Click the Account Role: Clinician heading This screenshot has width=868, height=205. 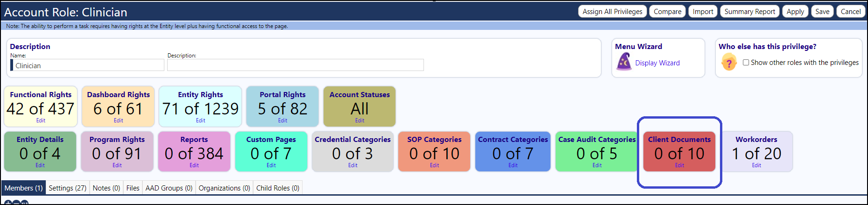[x=66, y=12]
